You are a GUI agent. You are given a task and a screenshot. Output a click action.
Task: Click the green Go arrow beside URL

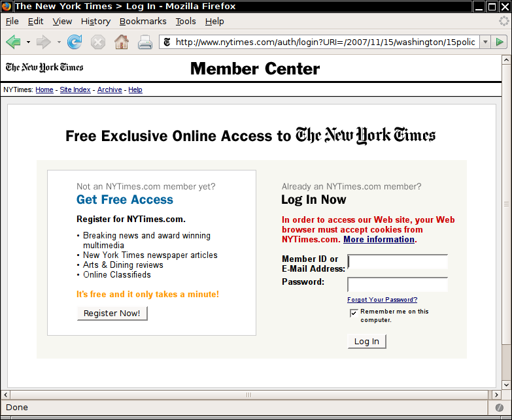tap(500, 42)
